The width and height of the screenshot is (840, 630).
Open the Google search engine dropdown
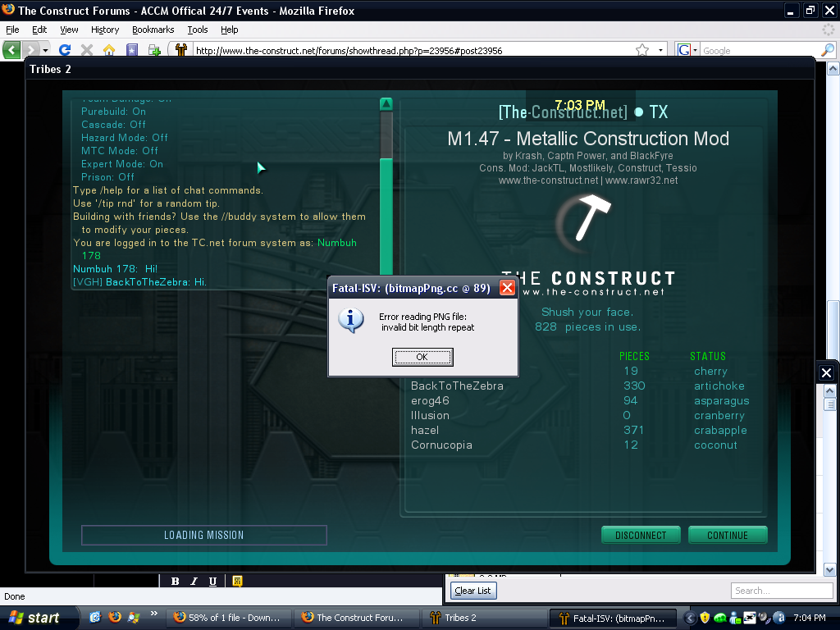tap(695, 50)
